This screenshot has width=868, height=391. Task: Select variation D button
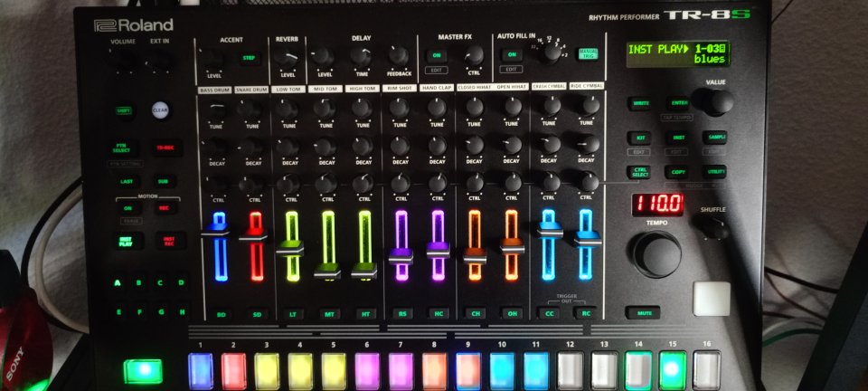coord(181,283)
